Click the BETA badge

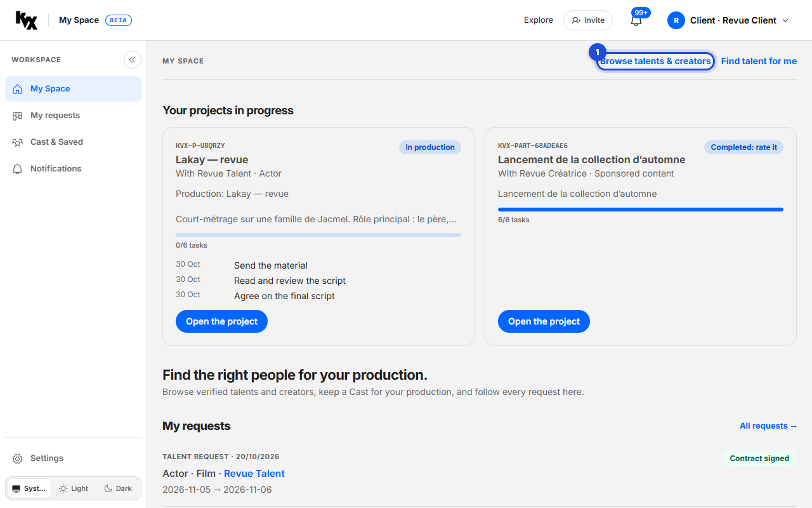[119, 20]
